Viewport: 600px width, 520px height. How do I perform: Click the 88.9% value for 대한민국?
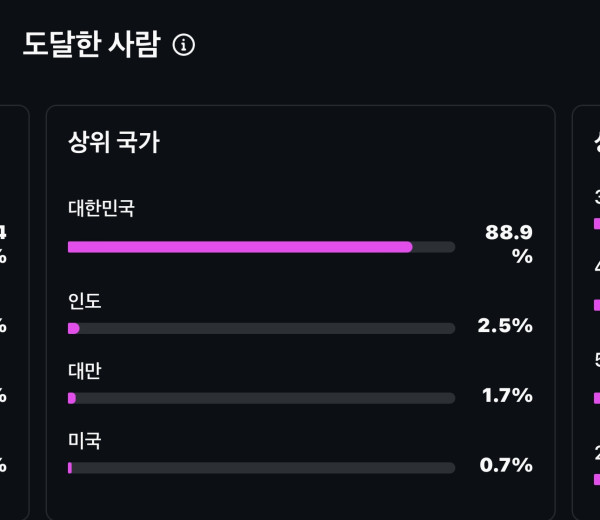509,243
